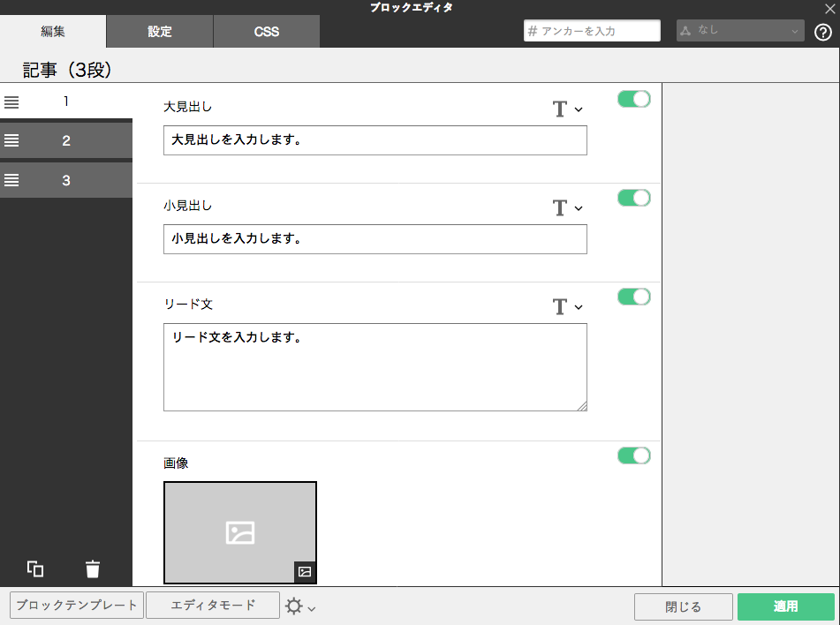Click the エディタモード button
840x625 pixels.
pos(213,606)
